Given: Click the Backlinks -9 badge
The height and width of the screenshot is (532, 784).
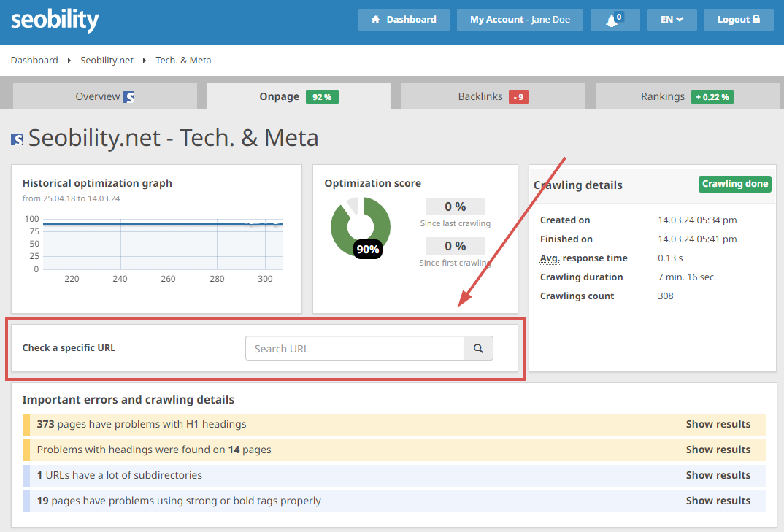Looking at the screenshot, I should 518,97.
